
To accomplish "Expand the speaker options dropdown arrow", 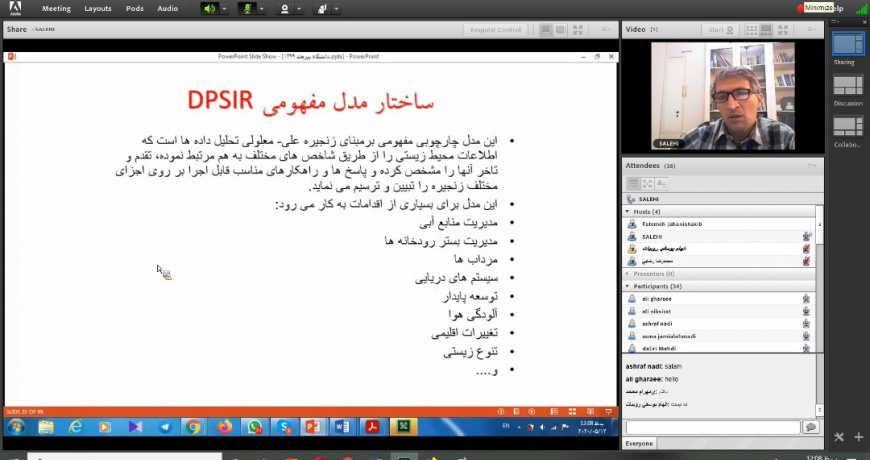I will pyautogui.click(x=224, y=9).
